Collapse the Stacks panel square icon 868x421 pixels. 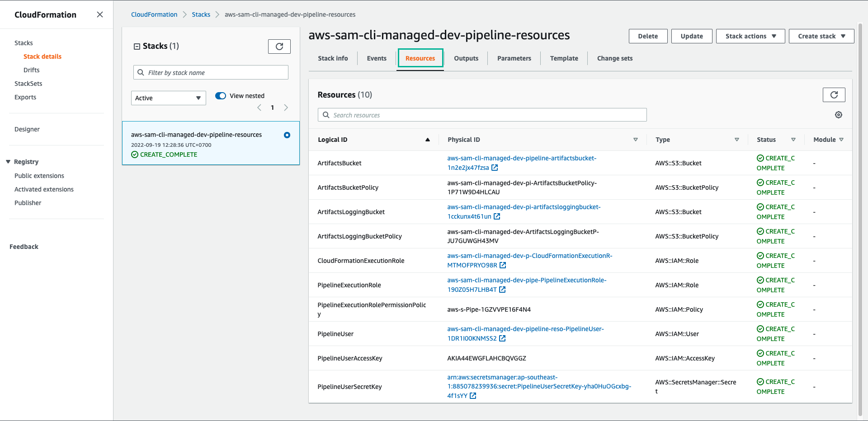click(137, 47)
